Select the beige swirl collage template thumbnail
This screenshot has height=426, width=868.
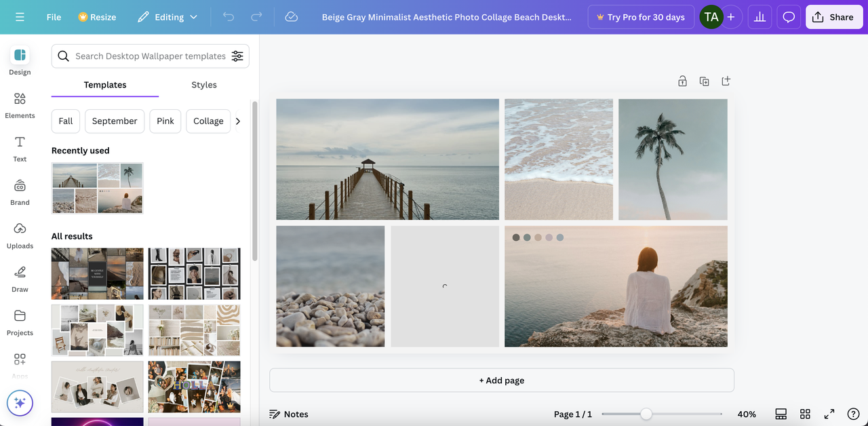tap(195, 330)
